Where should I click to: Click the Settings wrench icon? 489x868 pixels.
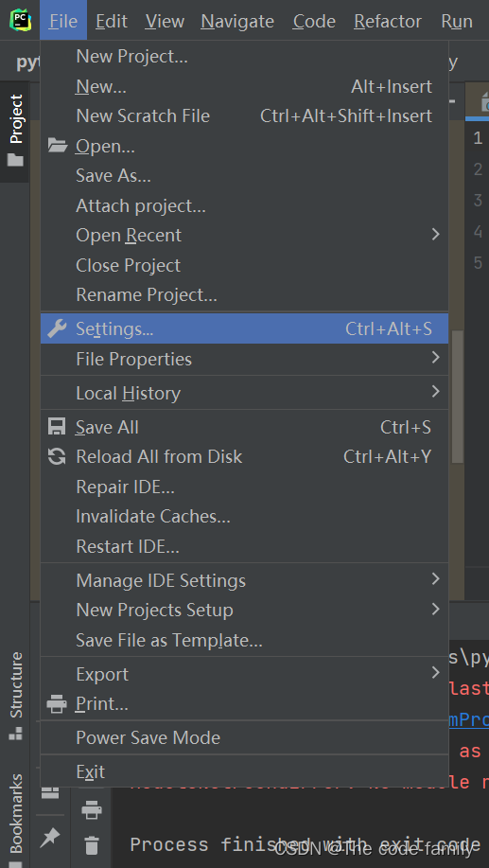click(x=57, y=328)
